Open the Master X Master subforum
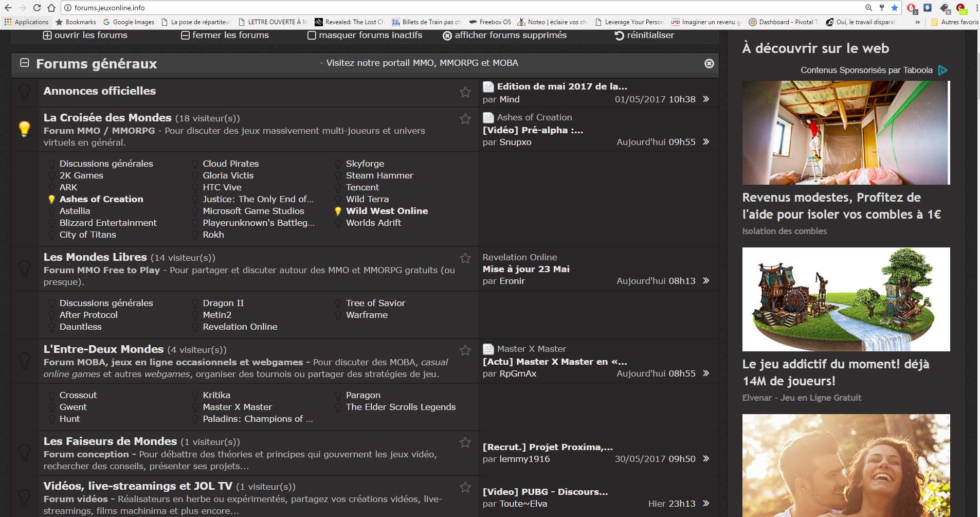 pyautogui.click(x=237, y=407)
